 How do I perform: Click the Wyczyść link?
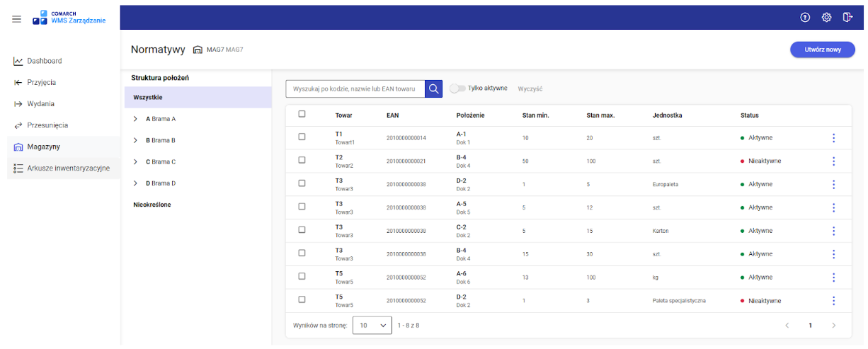530,88
